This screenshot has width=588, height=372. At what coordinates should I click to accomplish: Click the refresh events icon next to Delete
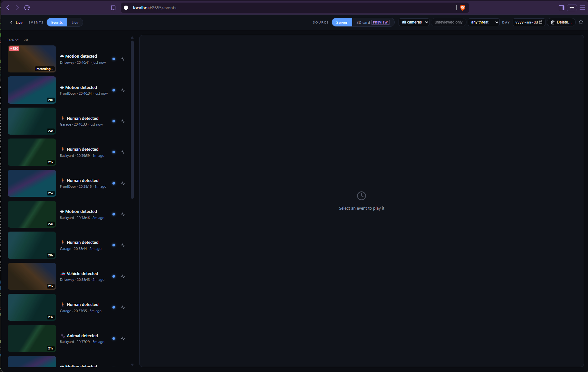(x=581, y=22)
